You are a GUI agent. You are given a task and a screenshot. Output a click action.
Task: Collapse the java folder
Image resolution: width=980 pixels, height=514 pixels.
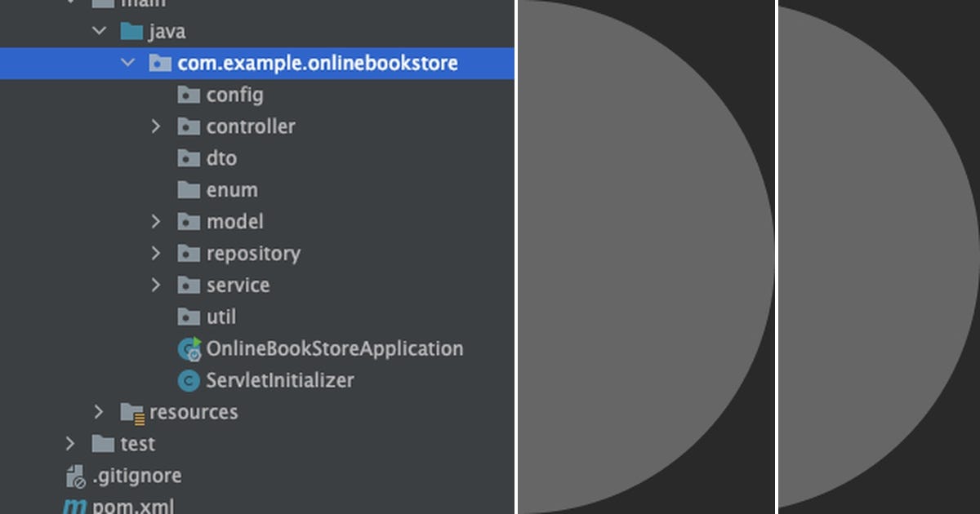(99, 30)
